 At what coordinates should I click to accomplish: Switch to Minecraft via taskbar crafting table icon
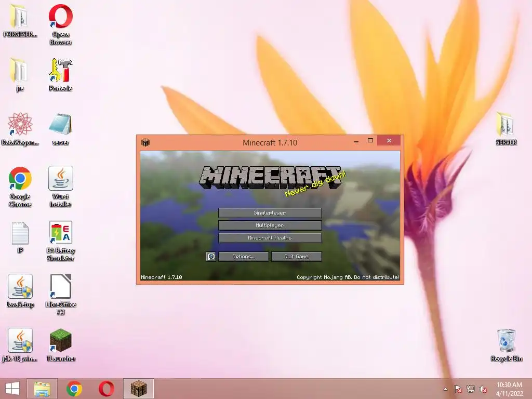pyautogui.click(x=138, y=389)
